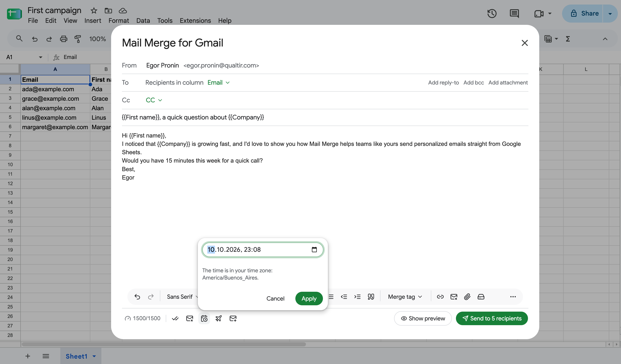Click Show preview button
Screen dimensions: 621x364
point(423,318)
